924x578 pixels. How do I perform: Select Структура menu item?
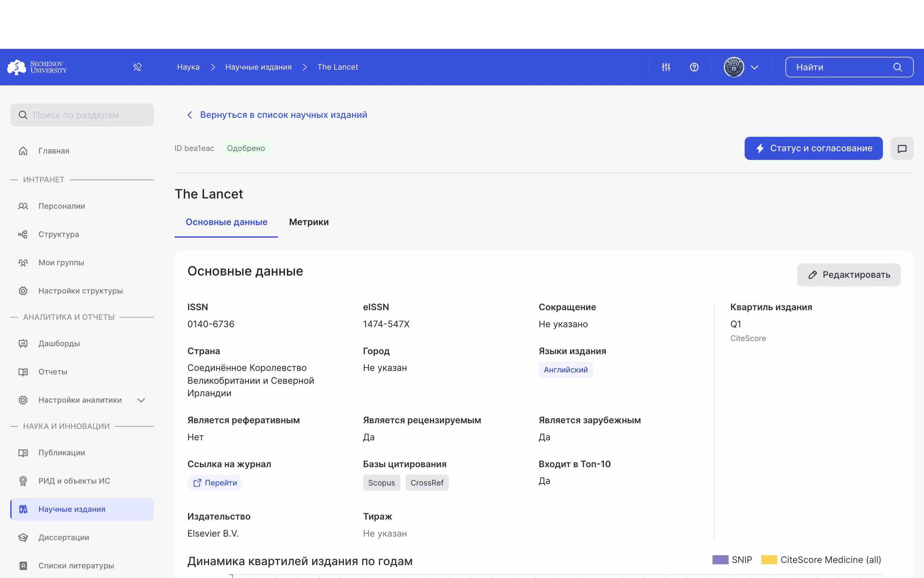tap(82, 234)
